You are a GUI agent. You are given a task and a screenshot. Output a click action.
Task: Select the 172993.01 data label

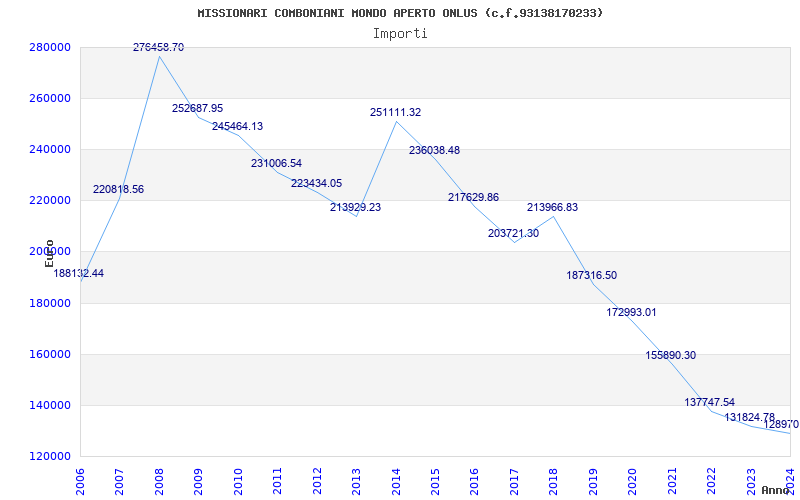[631, 312]
